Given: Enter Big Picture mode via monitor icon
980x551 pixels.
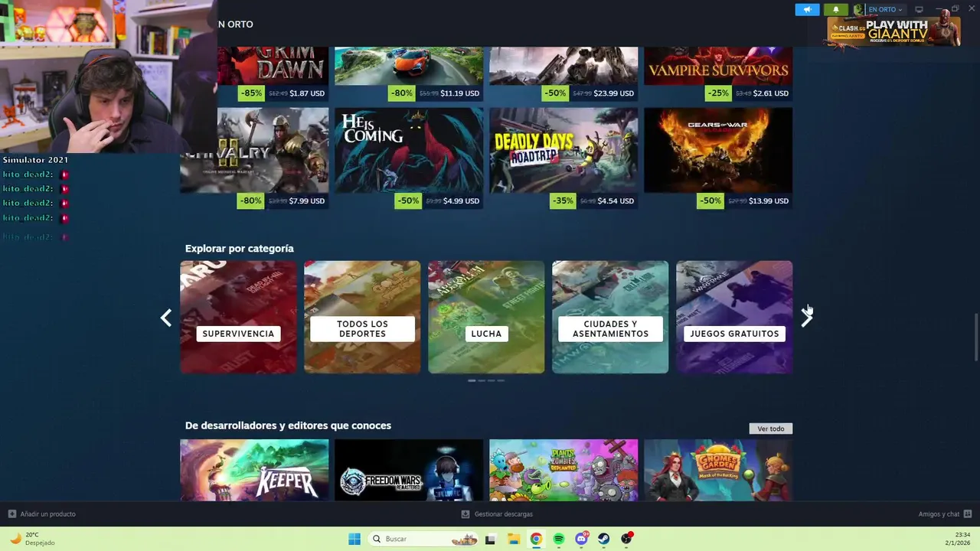Looking at the screenshot, I should coord(919,9).
